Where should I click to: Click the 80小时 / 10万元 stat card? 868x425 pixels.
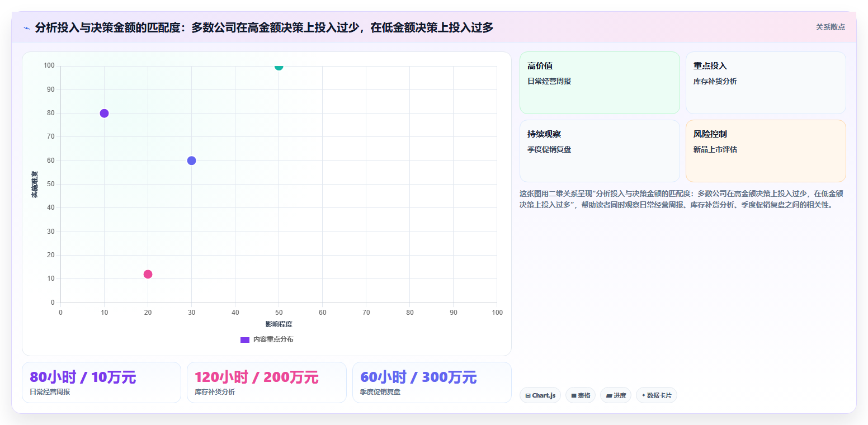pos(101,382)
